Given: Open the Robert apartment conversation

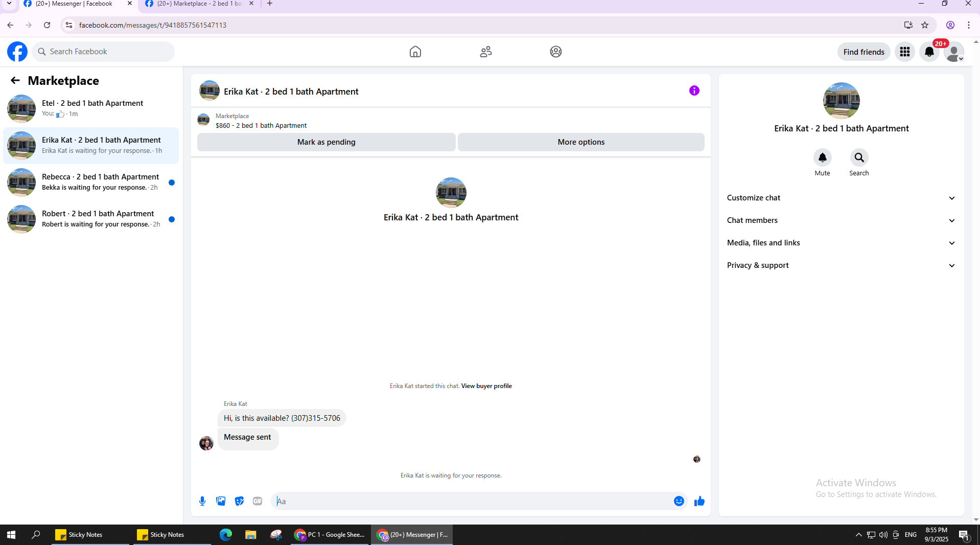Looking at the screenshot, I should click(91, 219).
